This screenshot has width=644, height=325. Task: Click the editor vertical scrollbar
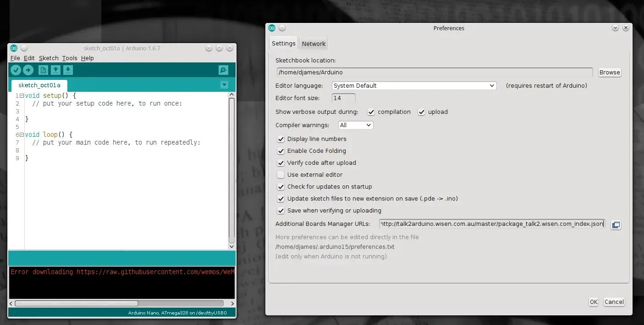tap(232, 170)
